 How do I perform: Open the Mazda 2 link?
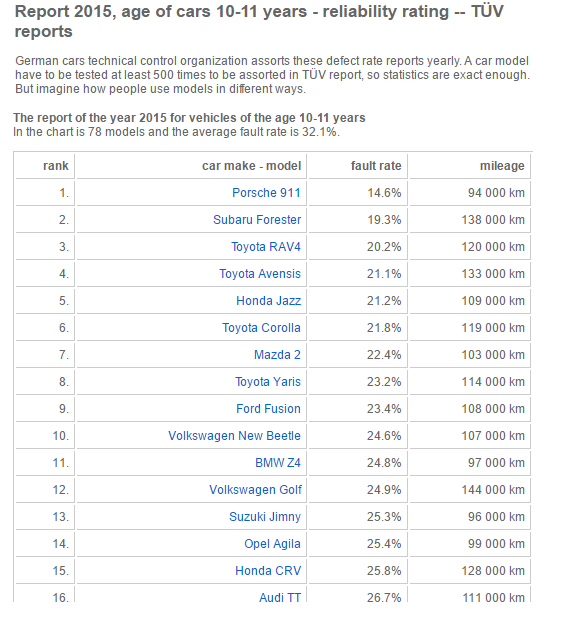coord(277,355)
